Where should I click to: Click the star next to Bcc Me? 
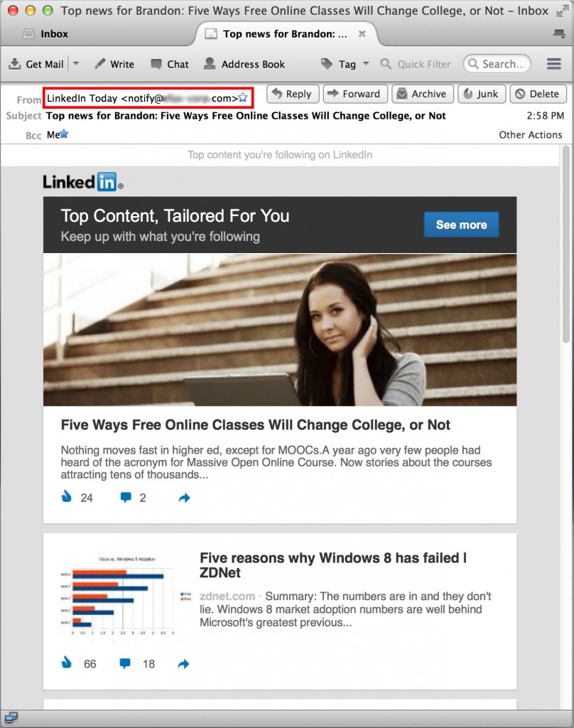[x=64, y=134]
